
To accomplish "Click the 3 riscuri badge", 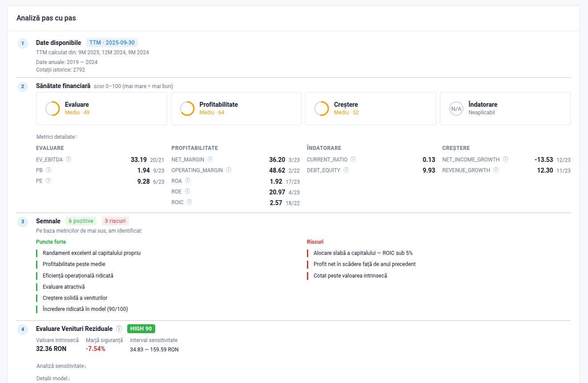I will point(115,221).
